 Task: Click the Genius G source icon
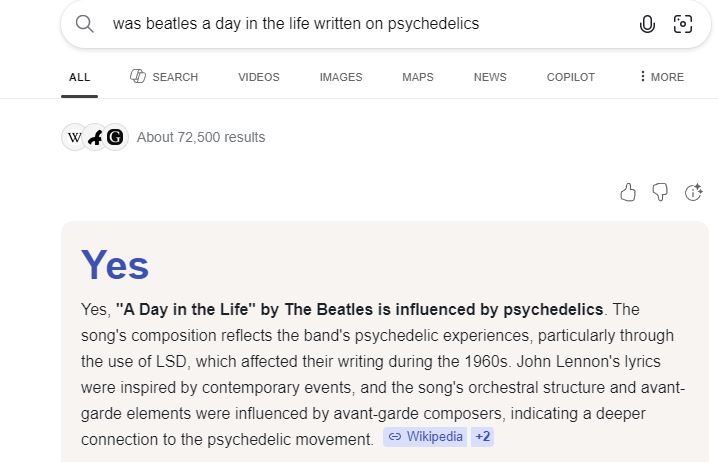[x=115, y=137]
